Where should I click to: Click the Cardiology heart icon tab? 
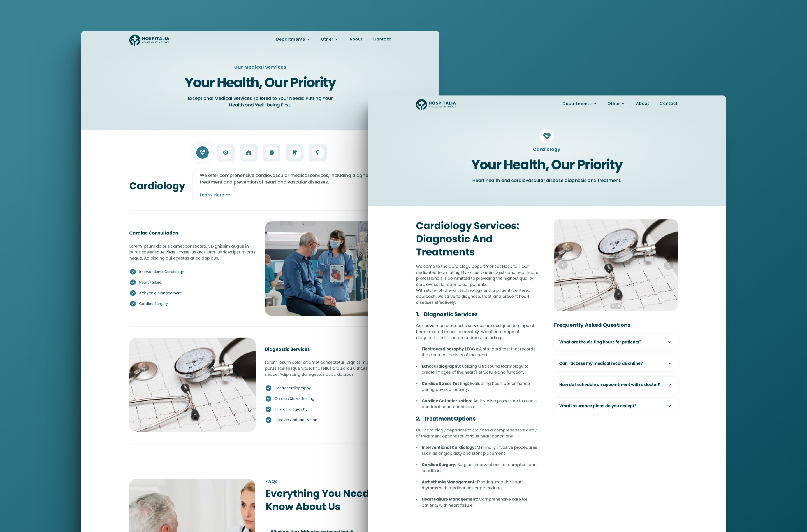pos(202,152)
